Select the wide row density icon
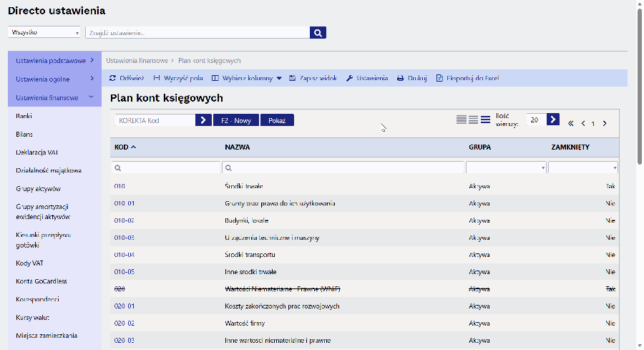The image size is (644, 350). pos(485,120)
